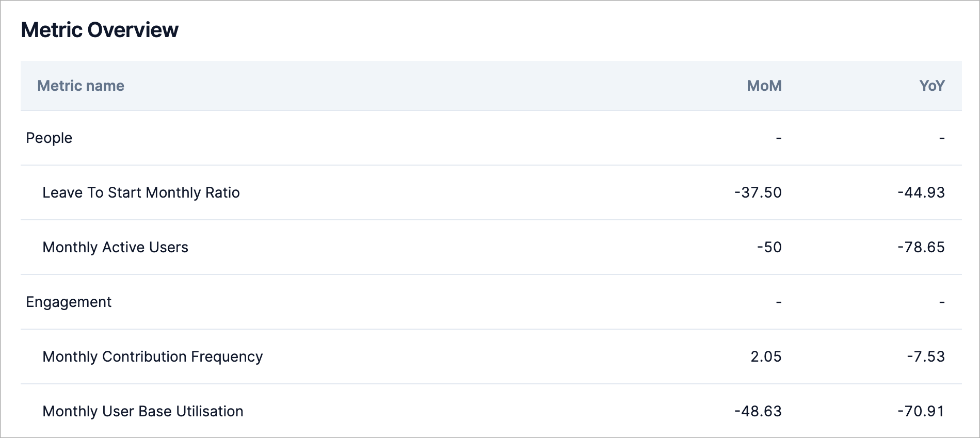Screen dimensions: 980x438
Task: Click the -78.65 YoY value
Action: coord(921,247)
